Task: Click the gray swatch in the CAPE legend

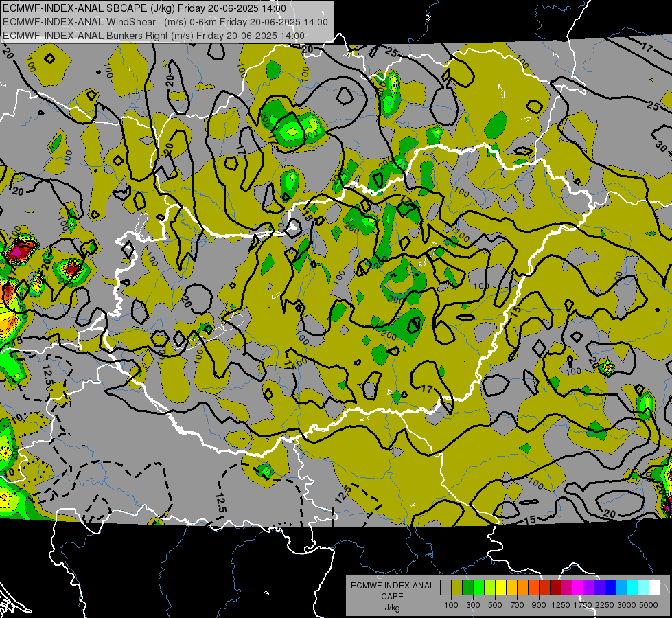Action: [445, 588]
